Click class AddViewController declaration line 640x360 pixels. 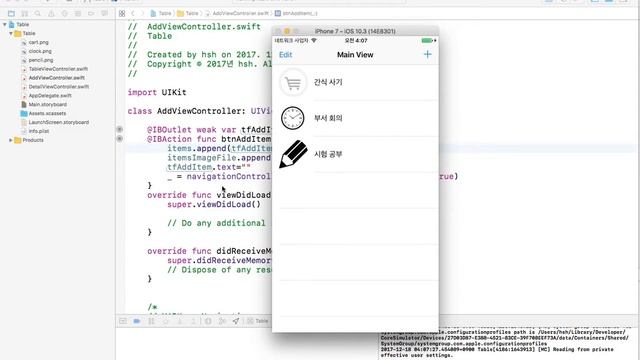pyautogui.click(x=200, y=111)
